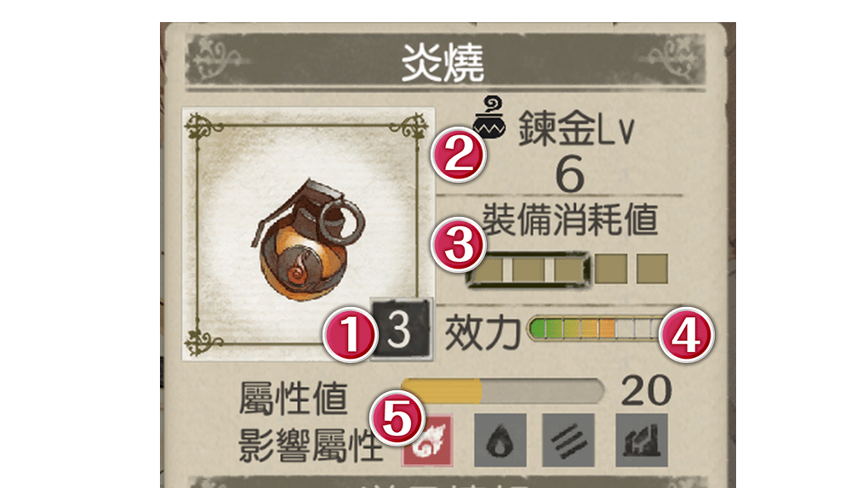The image size is (868, 488).
Task: Select the gray ruins terrain attribute icon
Action: coord(642,440)
